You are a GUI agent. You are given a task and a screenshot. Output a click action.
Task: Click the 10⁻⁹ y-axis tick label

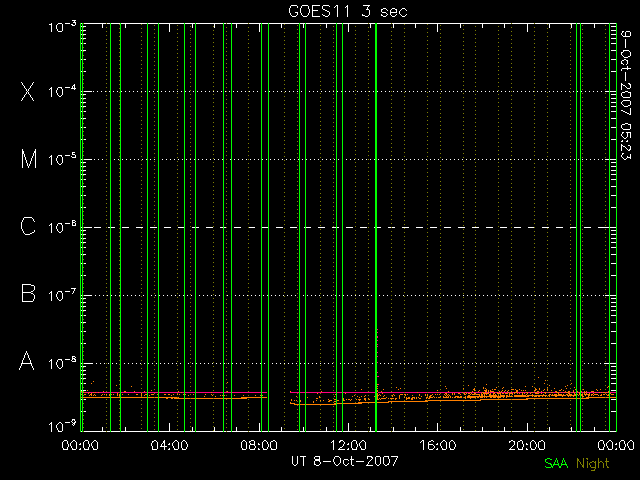click(62, 426)
